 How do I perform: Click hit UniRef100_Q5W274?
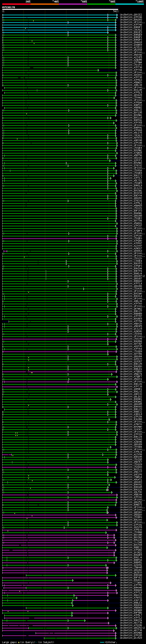[131, 374]
